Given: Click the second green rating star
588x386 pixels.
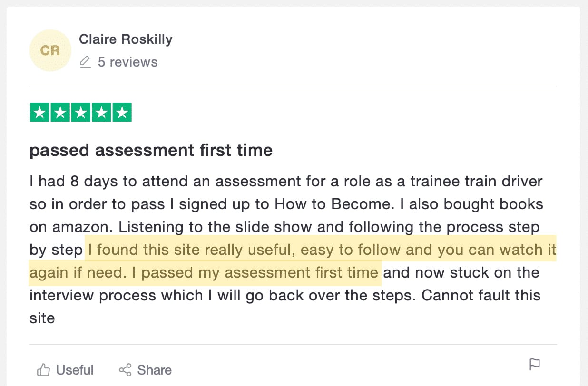Looking at the screenshot, I should (x=60, y=113).
